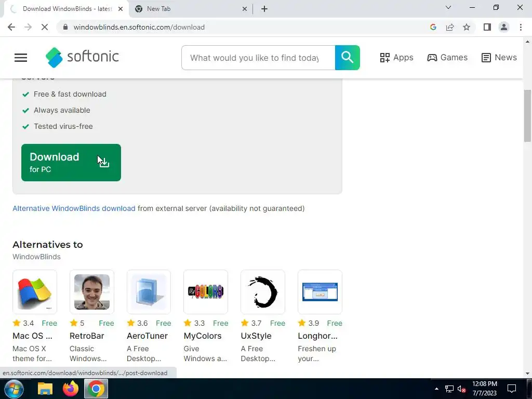This screenshot has width=532, height=399.
Task: Click the 'Mac OS ...' title text
Action: point(33,336)
